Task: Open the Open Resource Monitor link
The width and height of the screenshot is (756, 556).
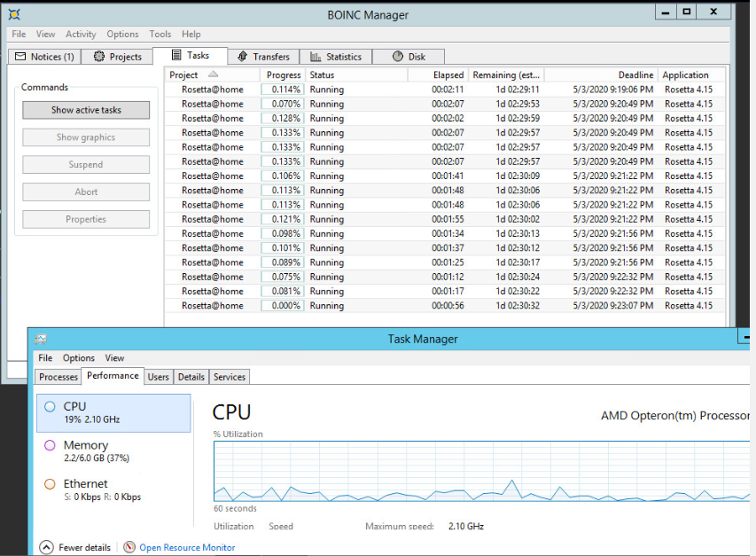Action: point(187,547)
